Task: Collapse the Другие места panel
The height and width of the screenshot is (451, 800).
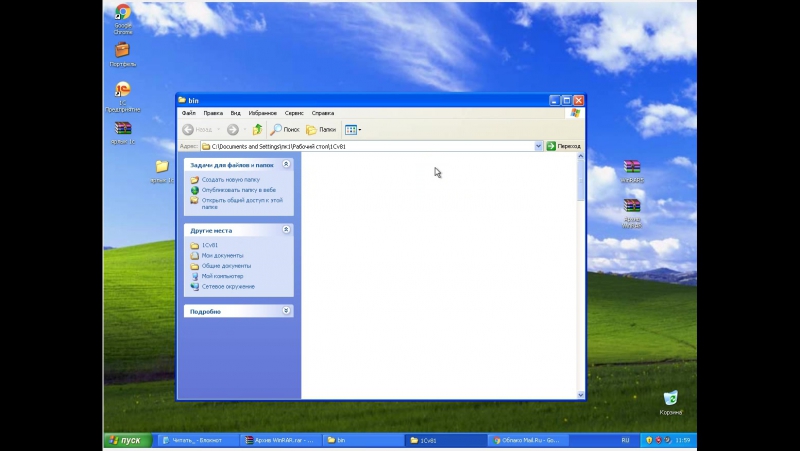Action: [x=286, y=230]
